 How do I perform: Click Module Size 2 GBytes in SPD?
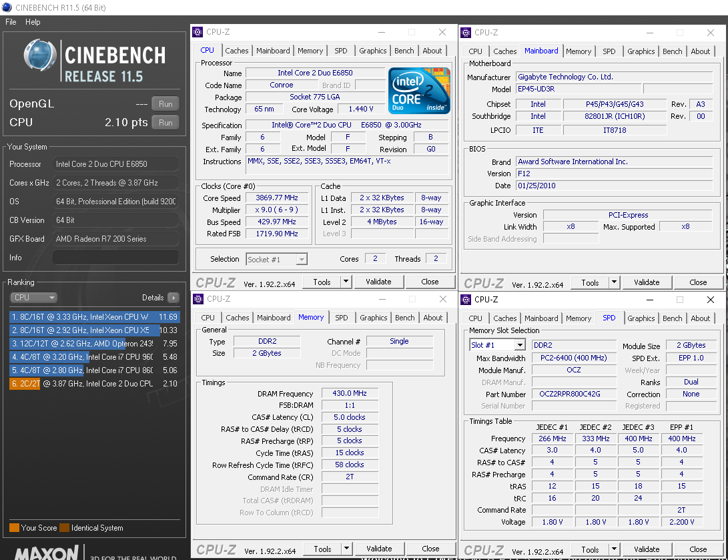691,346
